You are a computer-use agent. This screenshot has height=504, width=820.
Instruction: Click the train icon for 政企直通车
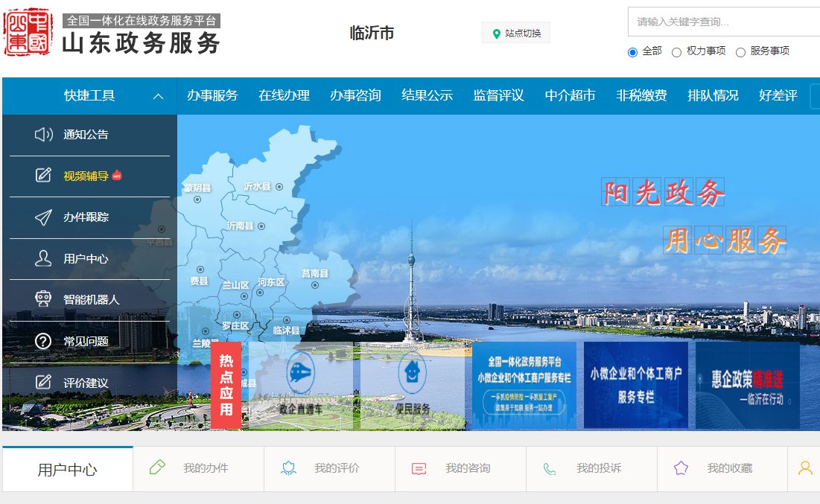point(301,373)
